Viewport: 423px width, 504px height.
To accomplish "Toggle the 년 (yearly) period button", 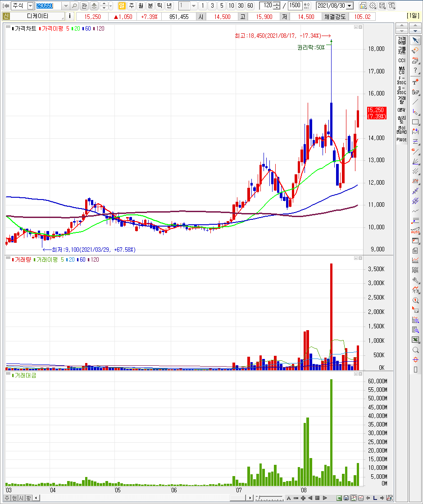I will [x=169, y=5].
